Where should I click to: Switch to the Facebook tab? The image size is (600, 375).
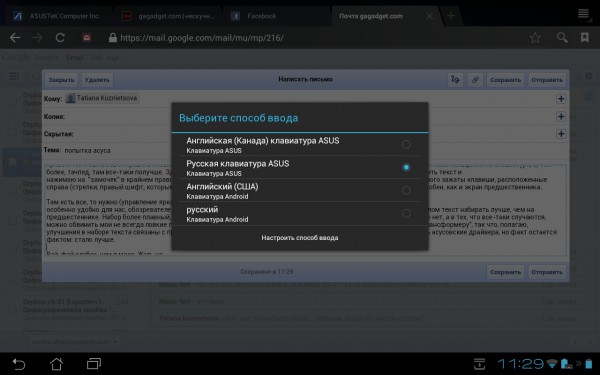tap(277, 16)
